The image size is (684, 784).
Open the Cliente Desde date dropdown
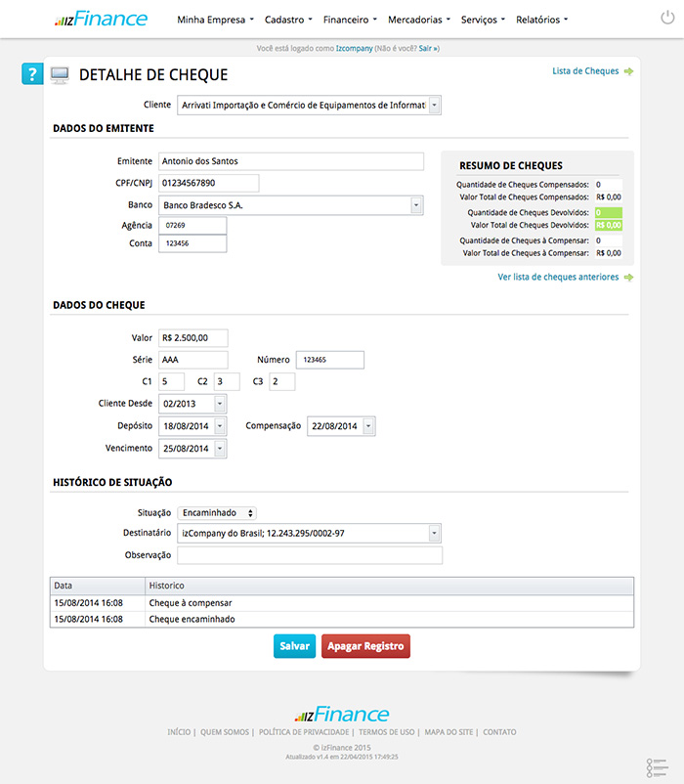(x=220, y=403)
